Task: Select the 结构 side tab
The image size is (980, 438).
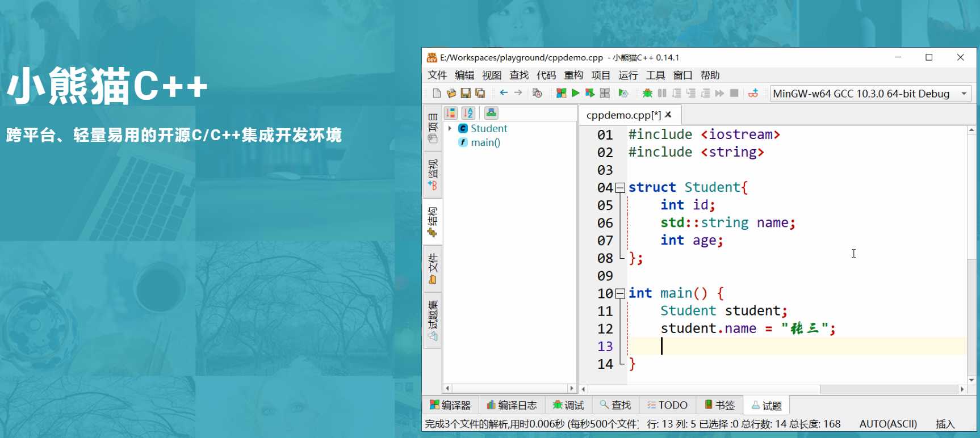Action: click(433, 221)
